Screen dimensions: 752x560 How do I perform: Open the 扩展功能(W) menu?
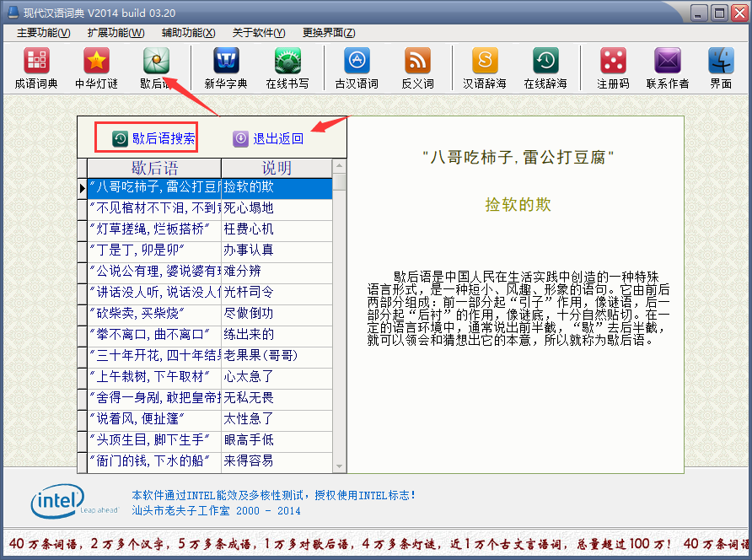pyautogui.click(x=116, y=33)
